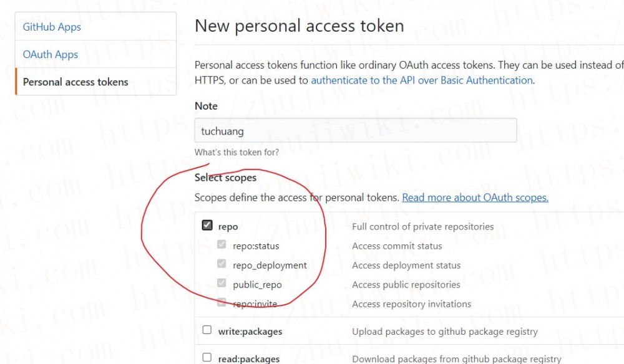Check the read:packages scope

[207, 356]
